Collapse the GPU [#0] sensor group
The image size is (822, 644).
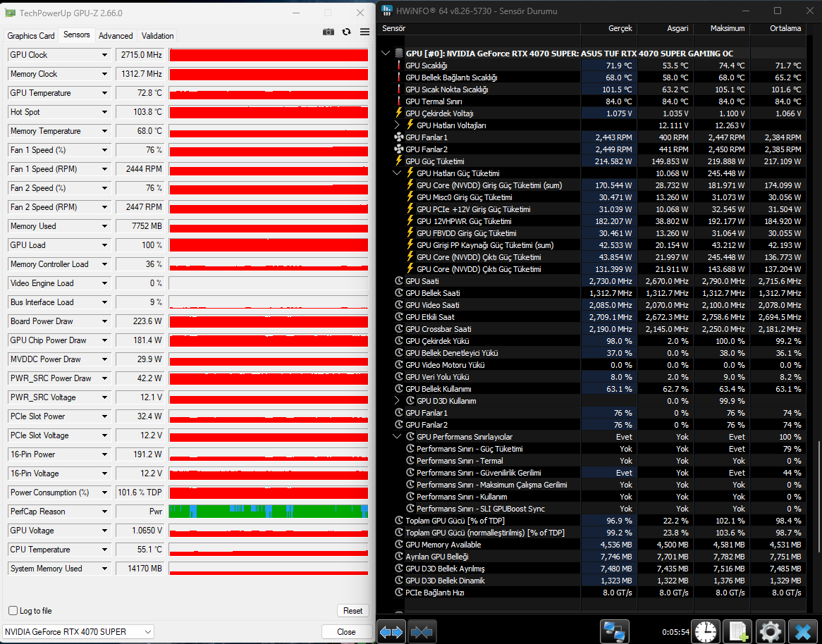tap(386, 54)
